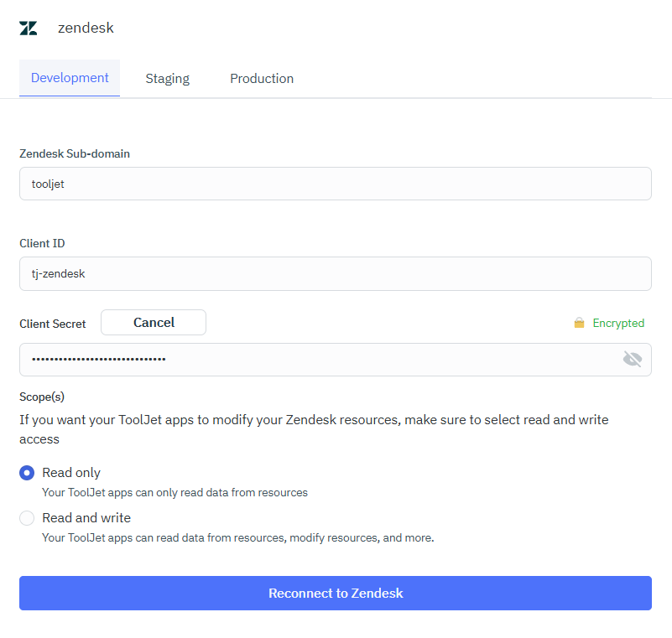Click the Read and write option label
Image resolution: width=672 pixels, height=638 pixels.
point(86,518)
